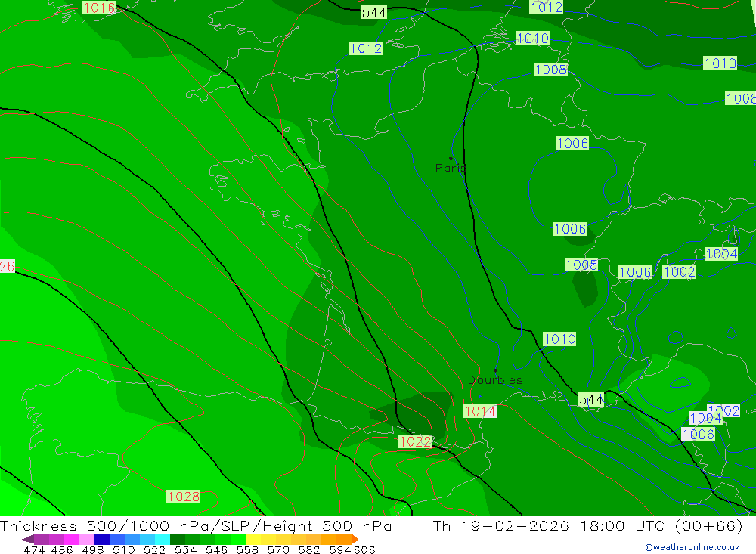Click the partially cut-off red 26 label
Image resolution: width=756 pixels, height=554 pixels.
coord(8,266)
